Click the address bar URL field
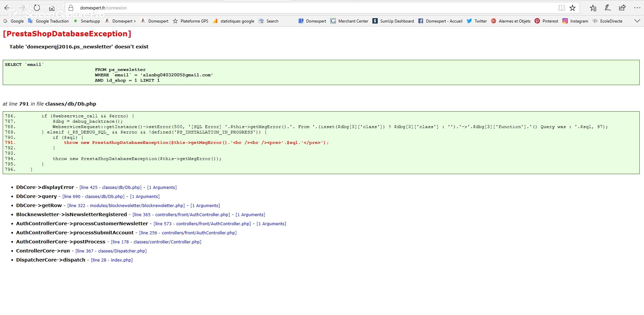The width and height of the screenshot is (644, 315). [x=316, y=8]
